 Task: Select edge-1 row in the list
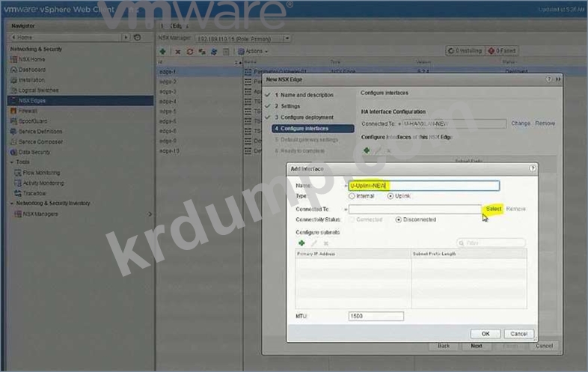[x=168, y=72]
